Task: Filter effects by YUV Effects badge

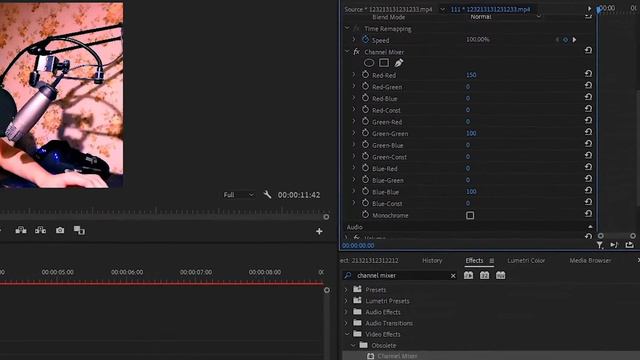Action: 500,276
